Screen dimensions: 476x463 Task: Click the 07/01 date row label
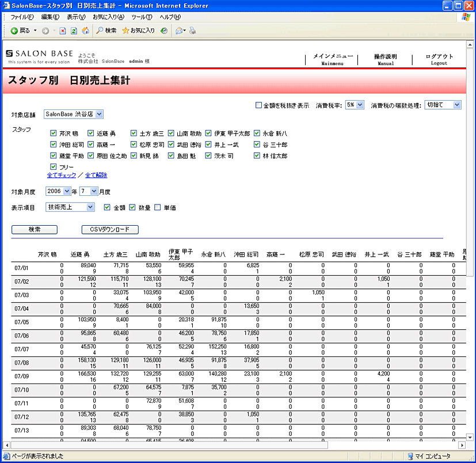tap(21, 268)
